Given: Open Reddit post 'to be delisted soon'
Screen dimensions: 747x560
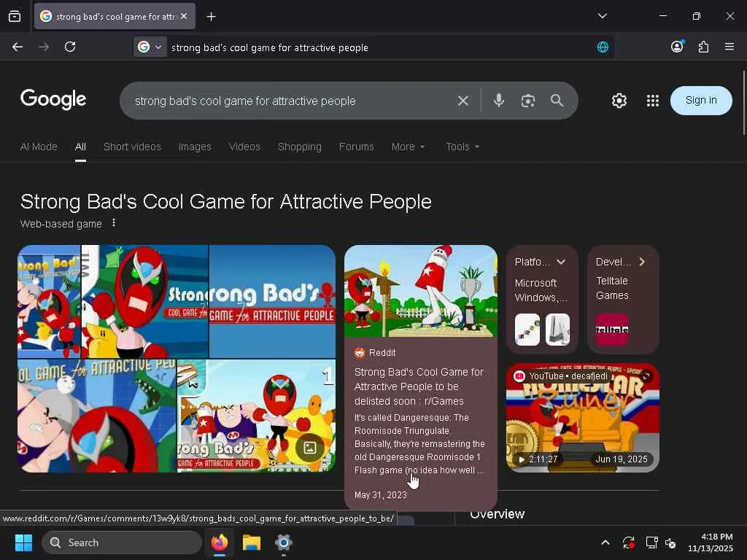Looking at the screenshot, I should pyautogui.click(x=419, y=386).
